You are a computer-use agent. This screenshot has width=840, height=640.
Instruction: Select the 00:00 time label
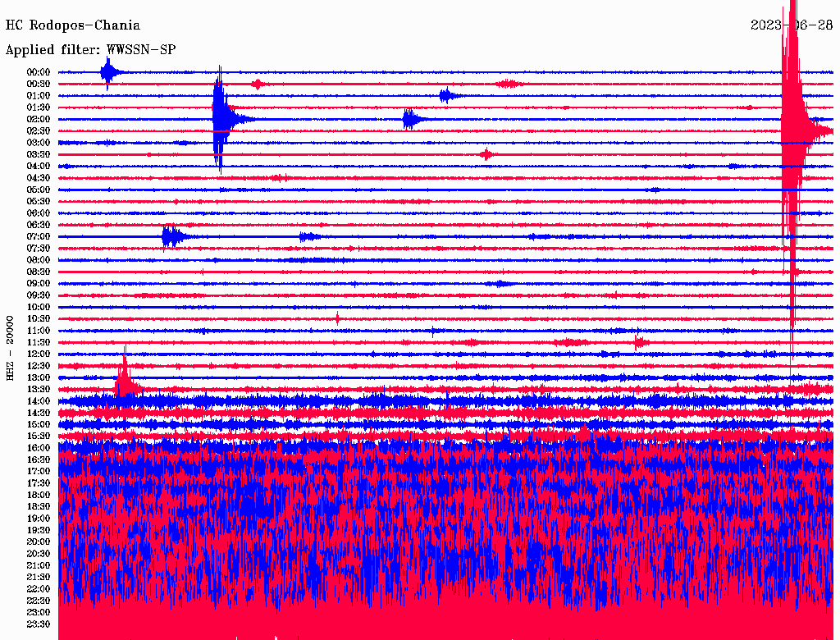(x=39, y=72)
